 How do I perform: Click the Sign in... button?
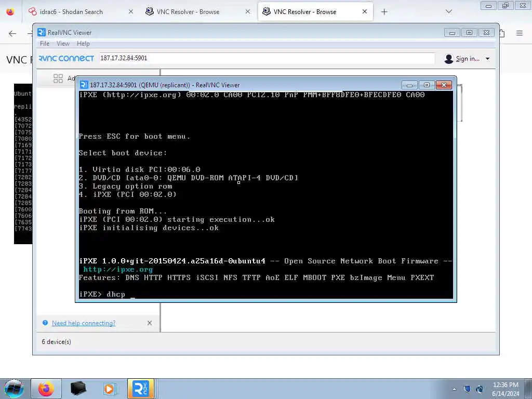click(467, 59)
